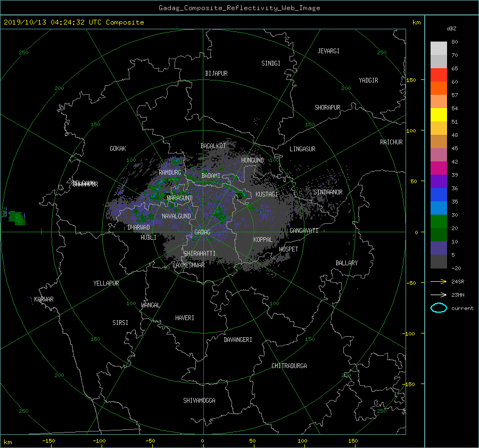This screenshot has height=448, width=479.
Task: Click the 100 tick on the bottom axis
Action: tap(302, 441)
